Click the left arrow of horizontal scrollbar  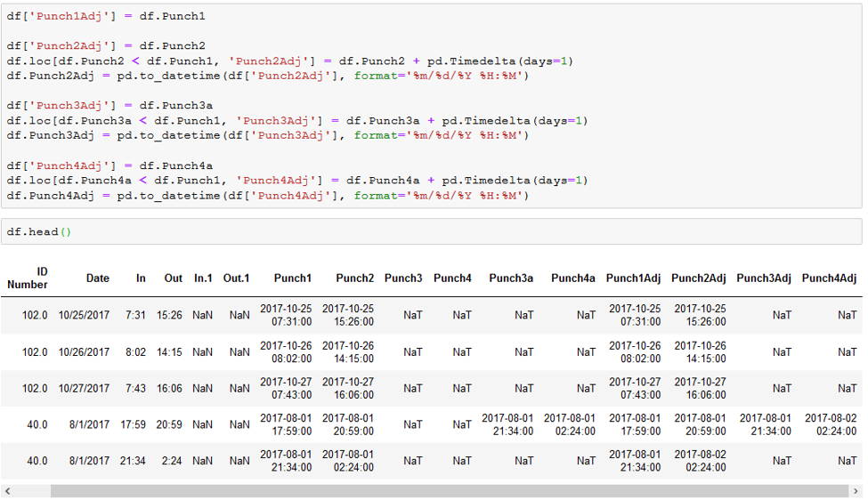pyautogui.click(x=8, y=491)
